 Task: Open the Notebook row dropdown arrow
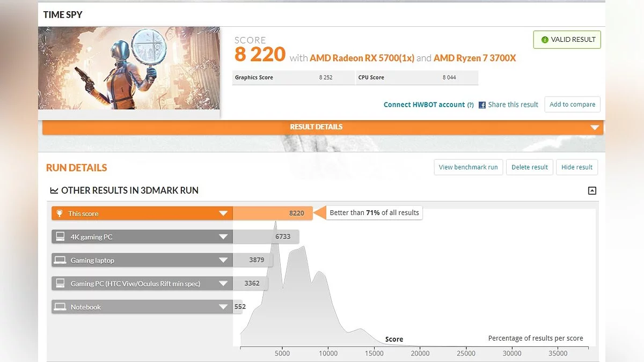(x=223, y=307)
